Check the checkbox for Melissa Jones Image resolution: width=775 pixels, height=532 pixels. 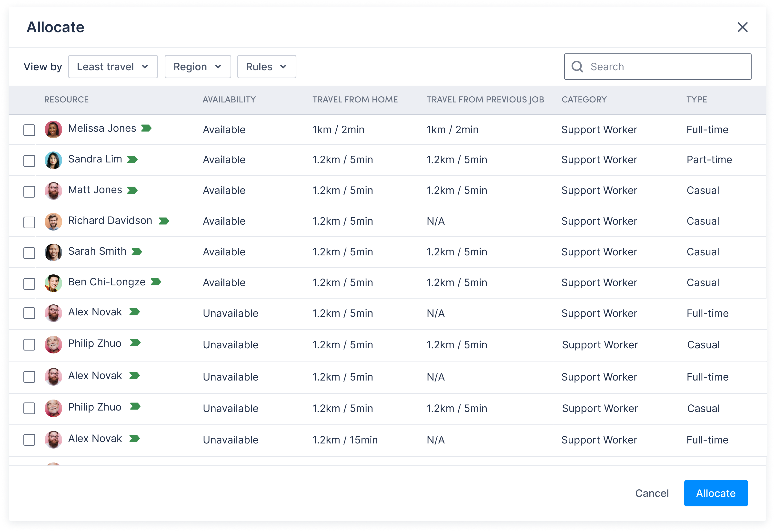(29, 130)
